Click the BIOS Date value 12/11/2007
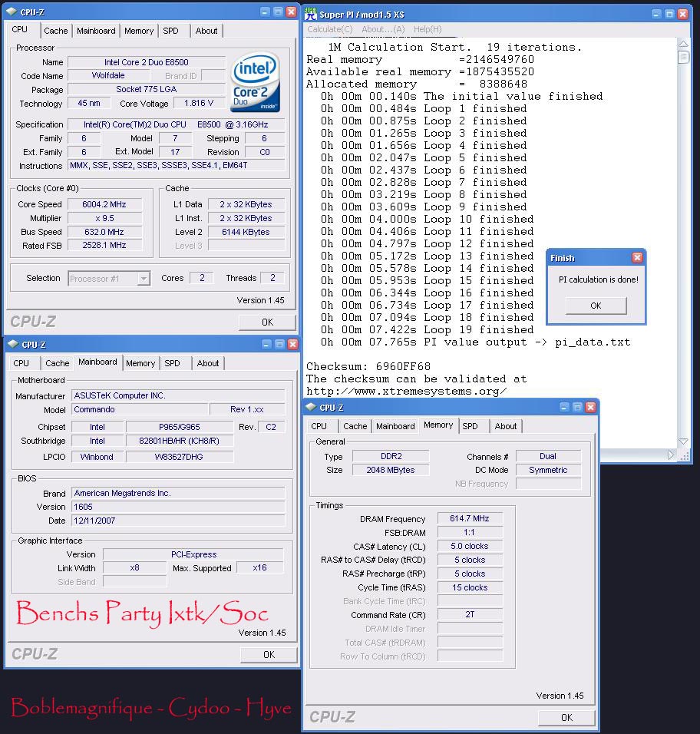Screen dimensions: 700x734 click(178, 521)
